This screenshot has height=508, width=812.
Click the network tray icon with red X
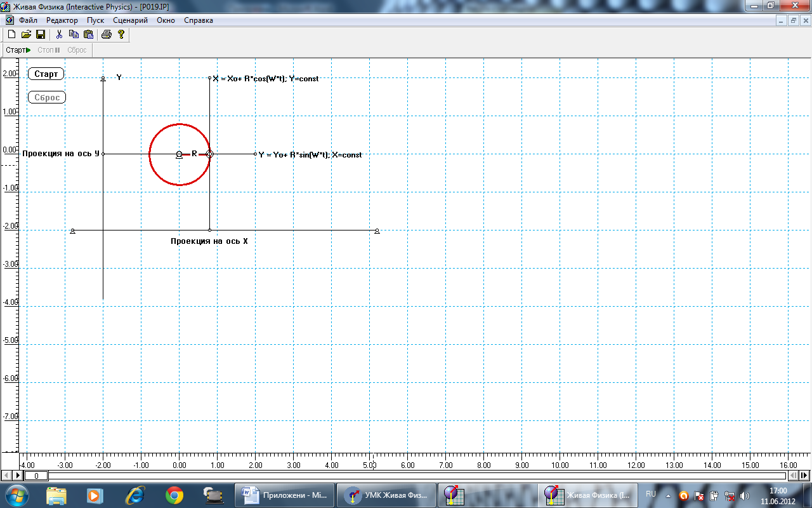(730, 495)
